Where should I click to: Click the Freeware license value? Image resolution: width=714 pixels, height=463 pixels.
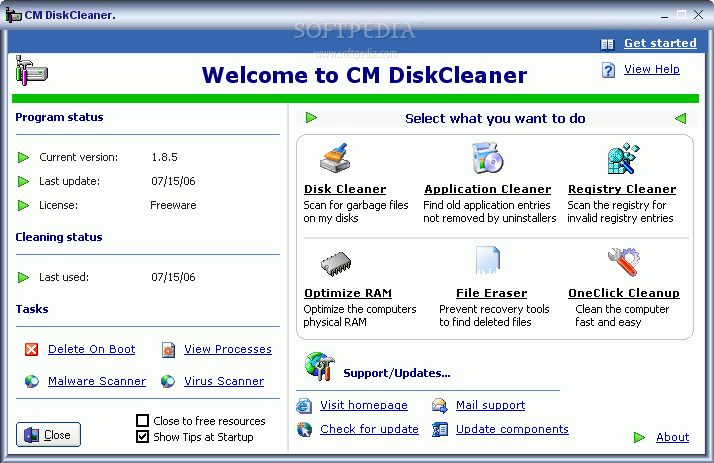(173, 205)
